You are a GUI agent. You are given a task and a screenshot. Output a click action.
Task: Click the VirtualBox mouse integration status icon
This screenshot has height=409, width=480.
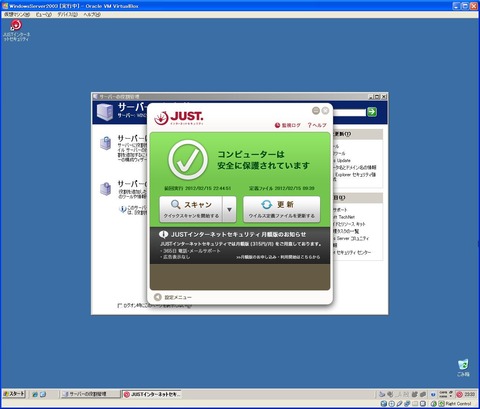[435, 404]
